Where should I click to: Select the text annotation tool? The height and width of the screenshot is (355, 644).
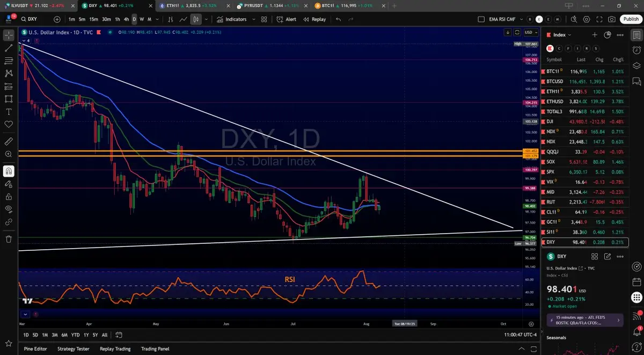9,112
